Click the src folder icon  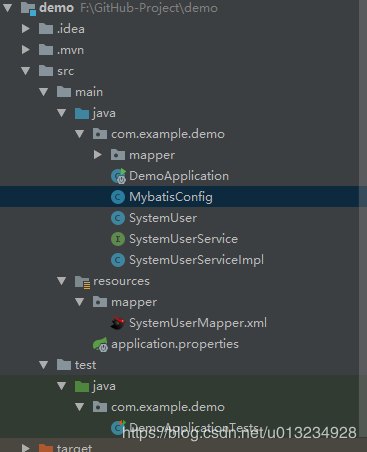46,71
